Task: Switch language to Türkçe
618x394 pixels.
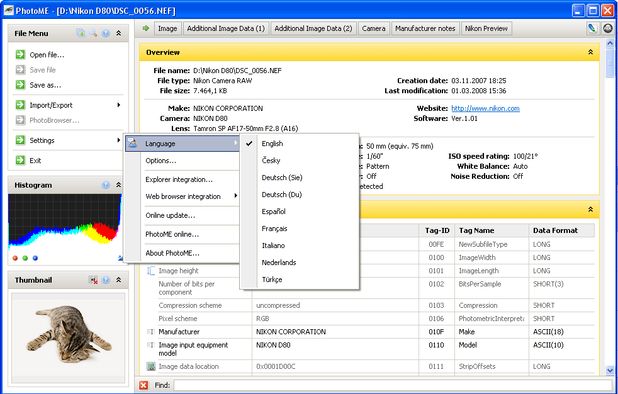Action: click(x=300, y=279)
